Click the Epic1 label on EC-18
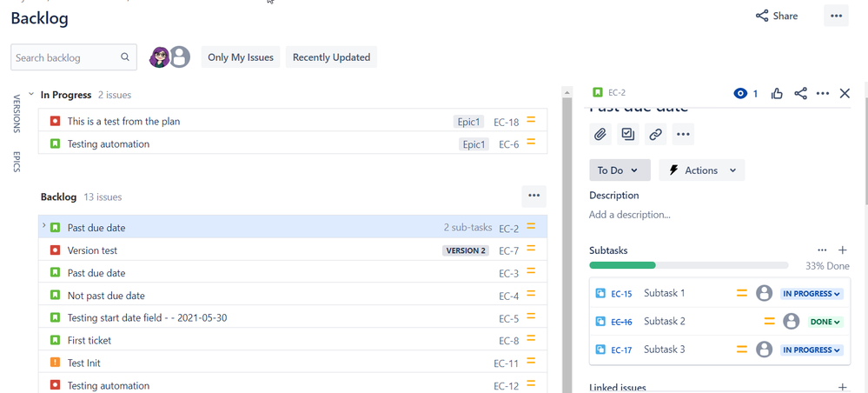Viewport: 868px width, 393px height. [469, 122]
